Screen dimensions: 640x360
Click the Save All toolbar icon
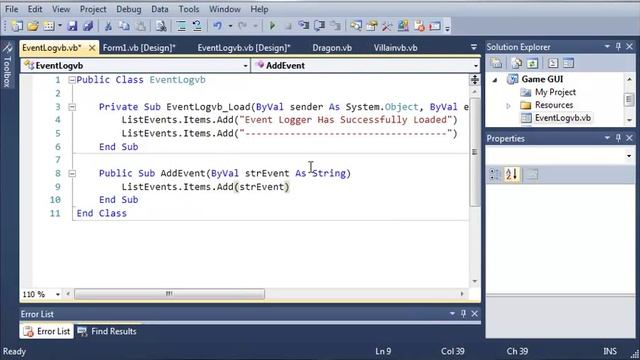click(88, 26)
